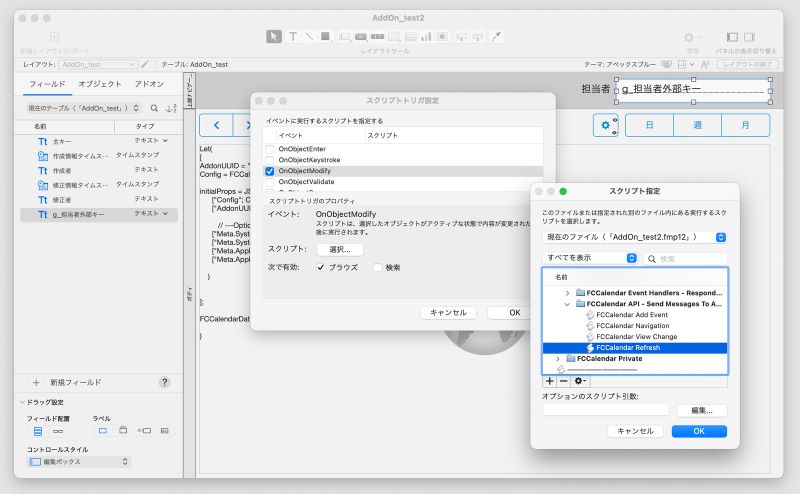Expand FCCalendar Private folder

tap(558, 359)
